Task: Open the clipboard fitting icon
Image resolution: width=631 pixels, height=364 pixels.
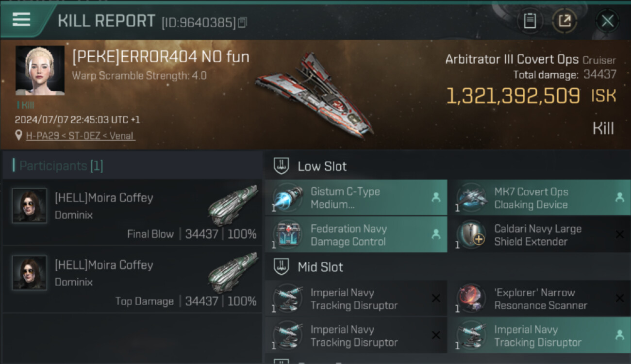Action: click(530, 21)
